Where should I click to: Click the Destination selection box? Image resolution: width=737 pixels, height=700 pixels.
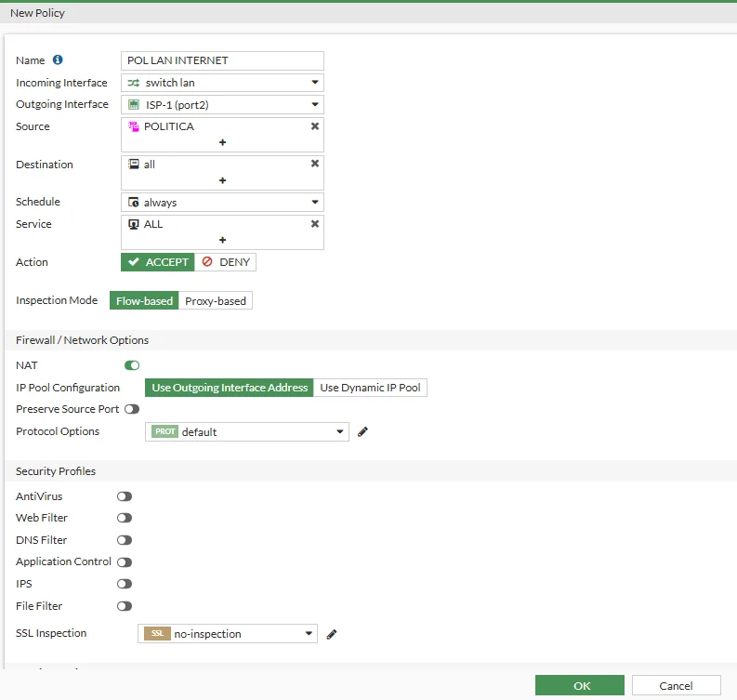(x=222, y=173)
